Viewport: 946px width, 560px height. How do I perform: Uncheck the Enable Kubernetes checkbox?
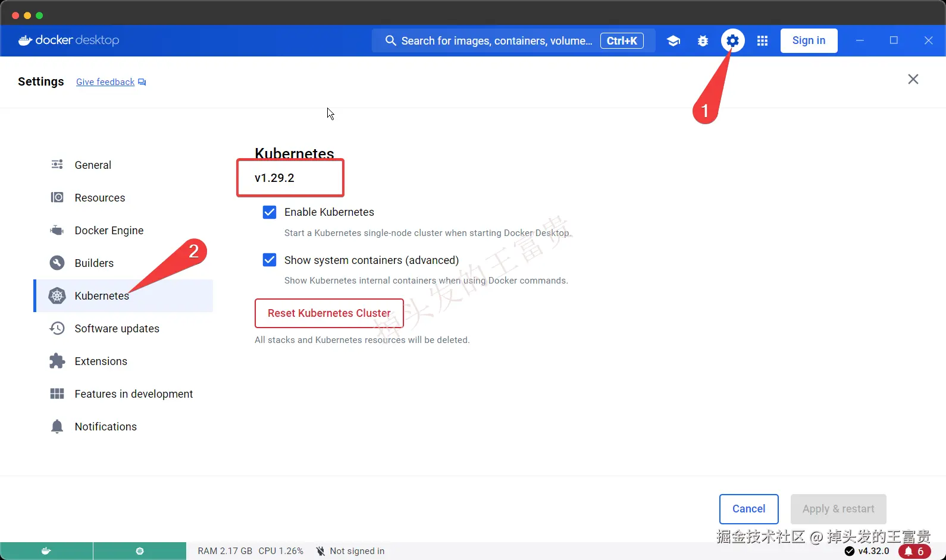pos(270,212)
